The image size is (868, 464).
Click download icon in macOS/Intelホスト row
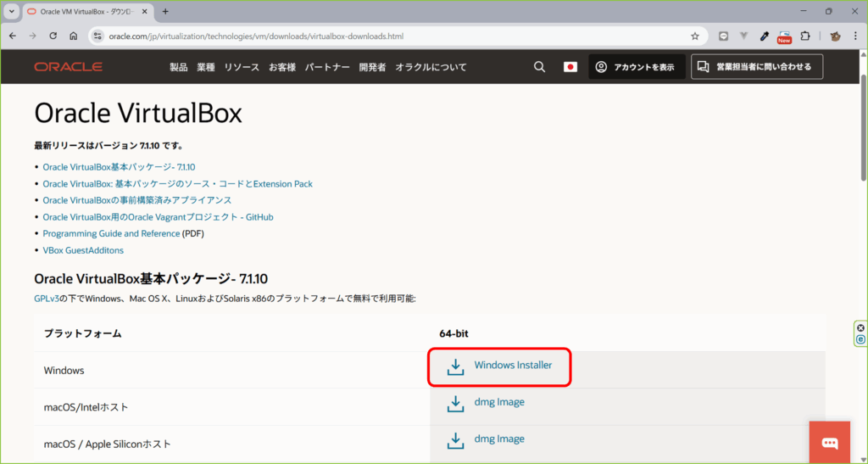click(455, 404)
